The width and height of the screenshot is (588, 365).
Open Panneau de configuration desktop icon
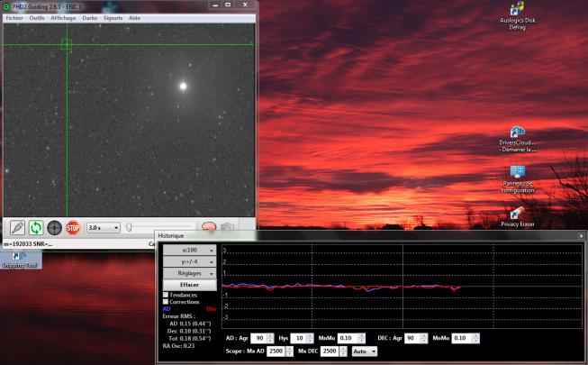(518, 179)
